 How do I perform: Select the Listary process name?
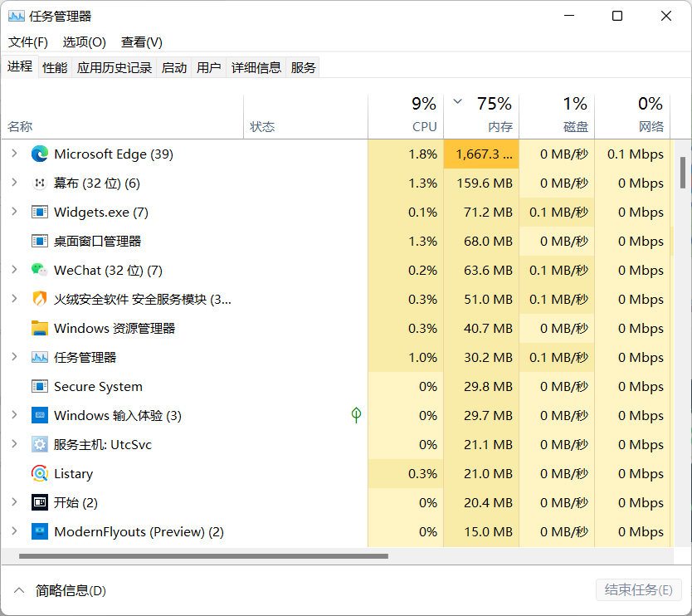(73, 473)
